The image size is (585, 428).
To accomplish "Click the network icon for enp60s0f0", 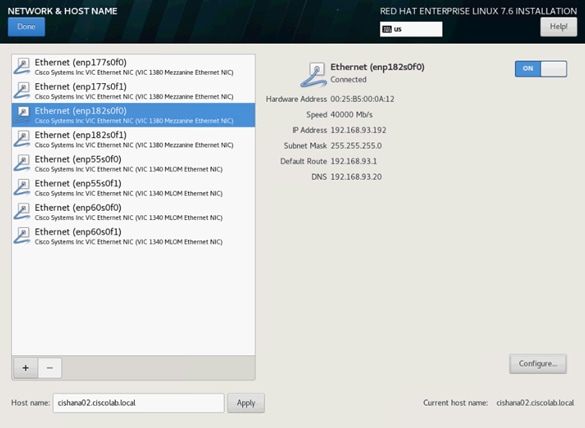I will 22,212.
